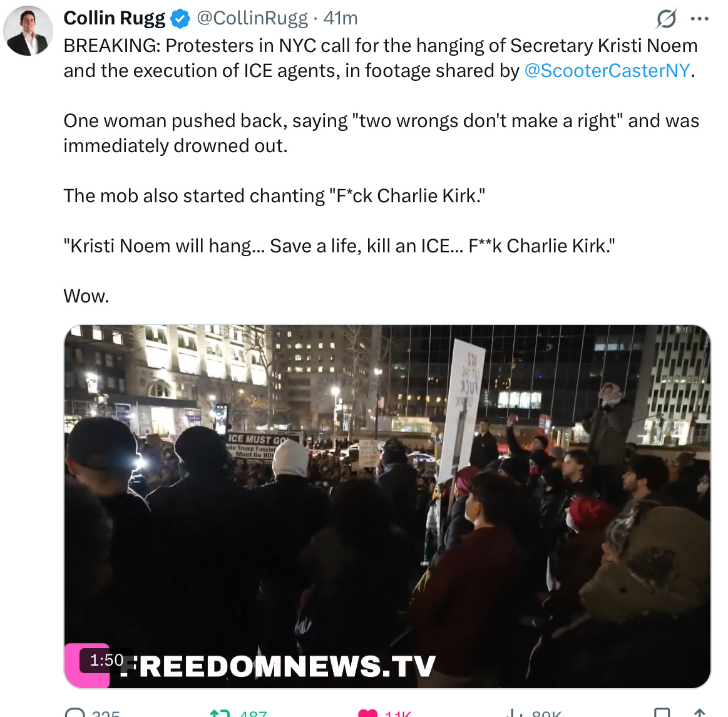728x717 pixels.
Task: Toggle the green repost arrows icon
Action: 220,713
